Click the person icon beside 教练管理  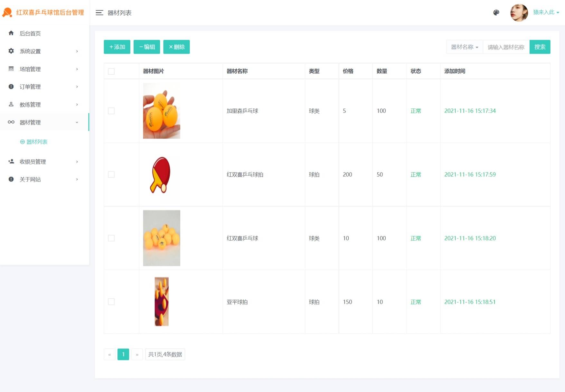pyautogui.click(x=11, y=104)
